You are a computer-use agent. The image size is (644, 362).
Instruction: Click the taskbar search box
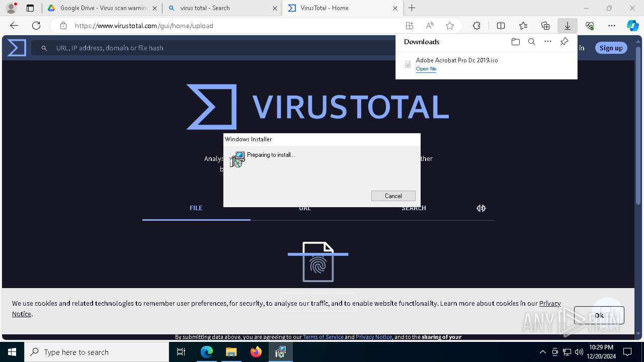pos(97,352)
